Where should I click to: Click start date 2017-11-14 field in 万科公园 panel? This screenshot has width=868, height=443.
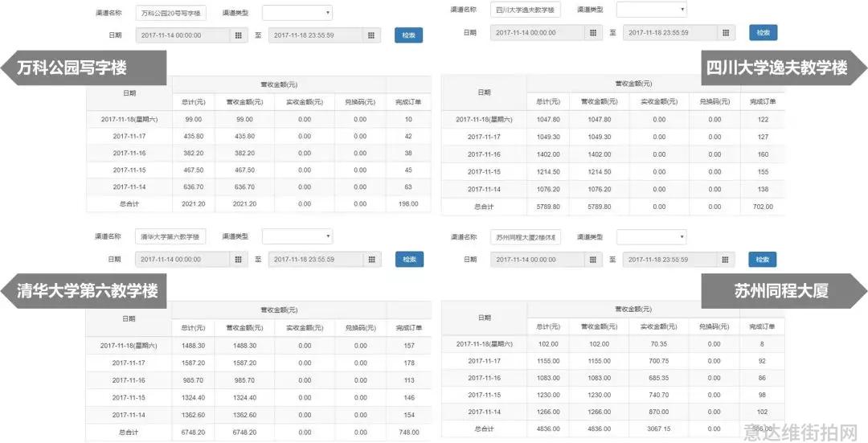click(x=183, y=35)
